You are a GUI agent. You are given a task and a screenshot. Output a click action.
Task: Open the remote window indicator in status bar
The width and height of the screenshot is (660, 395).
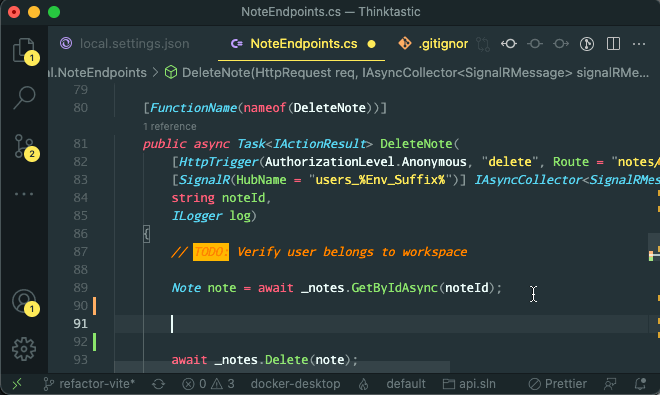(17, 384)
